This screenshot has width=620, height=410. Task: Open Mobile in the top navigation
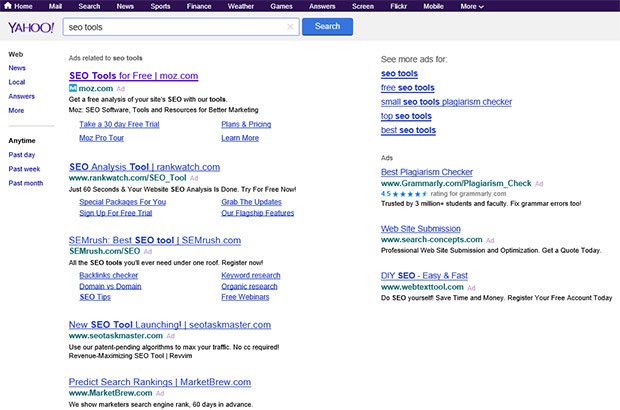click(x=433, y=6)
